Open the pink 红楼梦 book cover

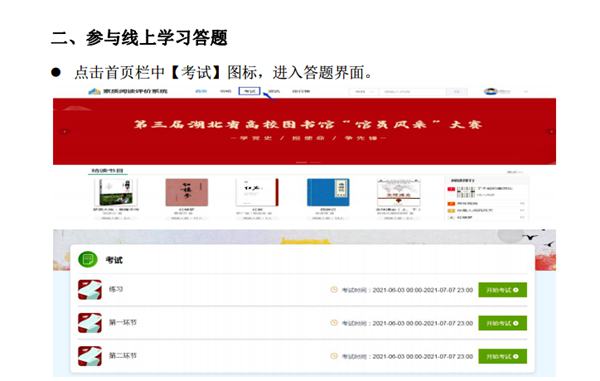tap(187, 192)
